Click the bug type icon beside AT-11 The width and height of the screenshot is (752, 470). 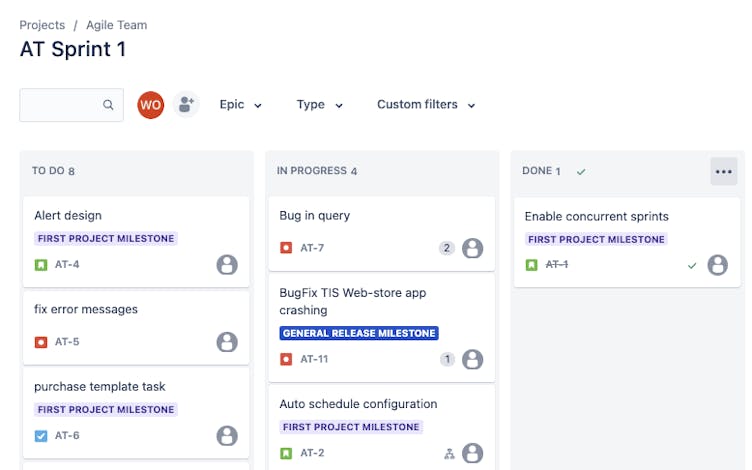(286, 359)
